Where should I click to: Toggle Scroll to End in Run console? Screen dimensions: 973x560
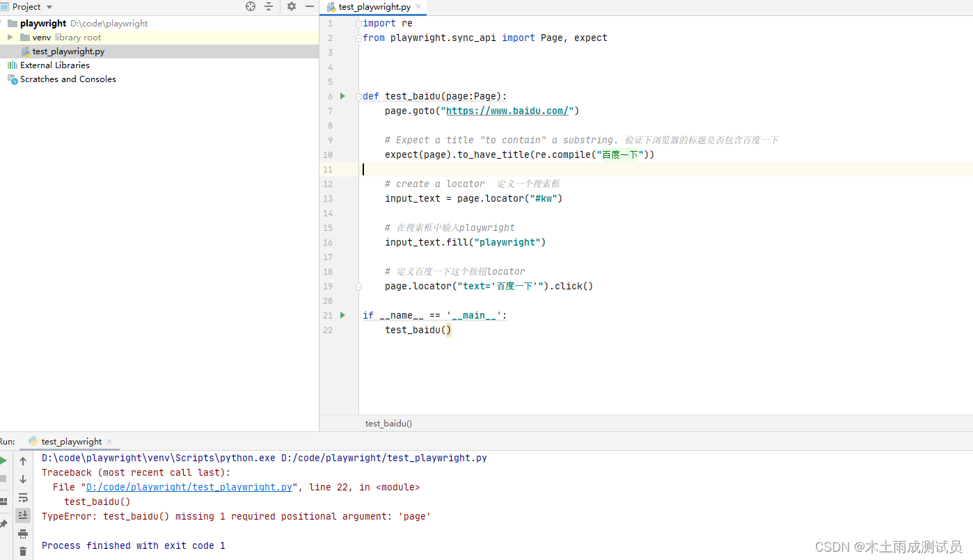(x=23, y=515)
